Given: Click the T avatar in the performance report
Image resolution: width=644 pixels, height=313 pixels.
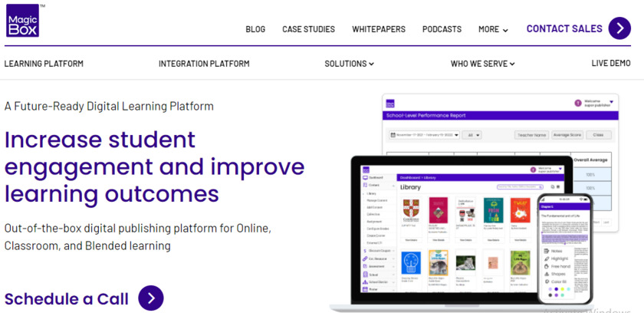Looking at the screenshot, I should click(x=578, y=103).
